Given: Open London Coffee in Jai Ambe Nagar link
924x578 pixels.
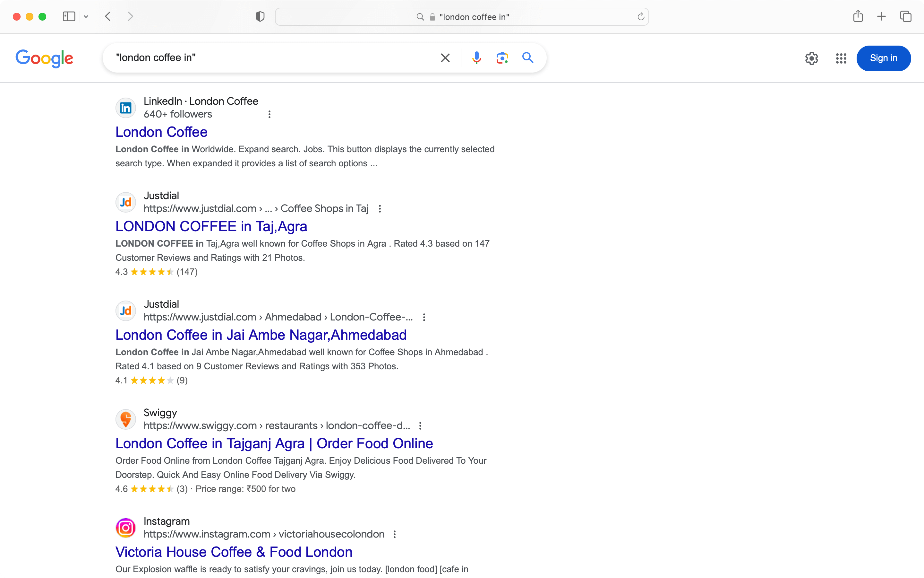Looking at the screenshot, I should pyautogui.click(x=261, y=335).
